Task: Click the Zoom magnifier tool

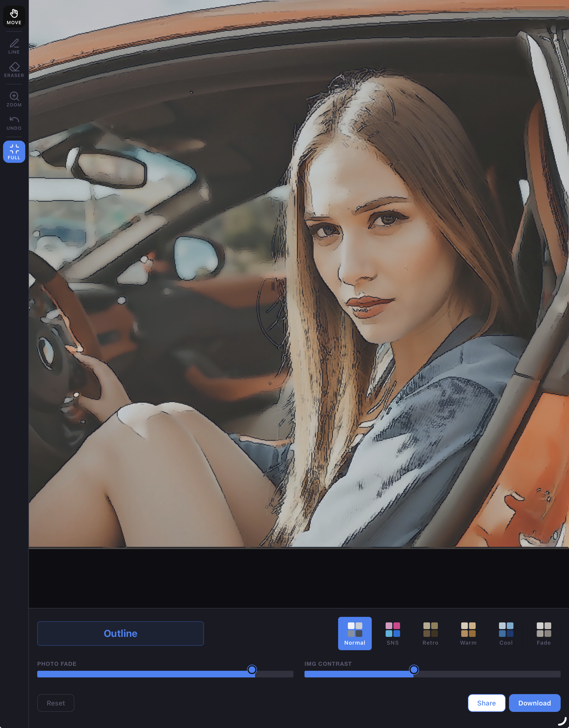Action: (14, 99)
